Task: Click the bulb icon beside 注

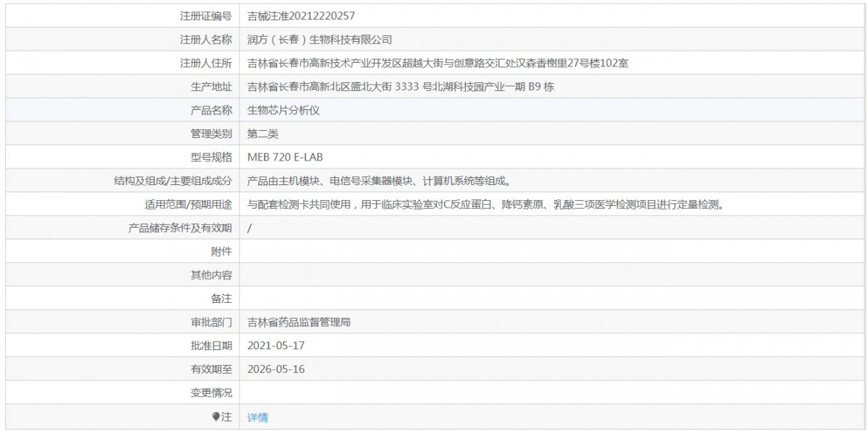Action: [x=216, y=417]
